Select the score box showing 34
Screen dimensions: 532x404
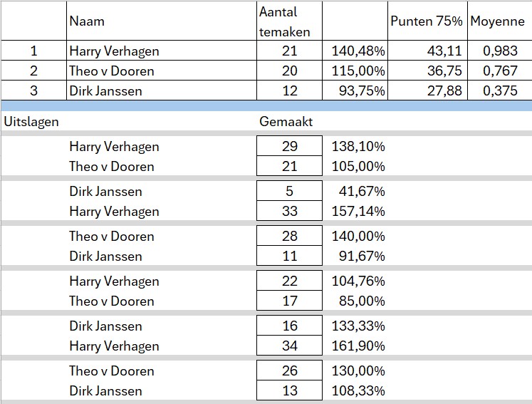pyautogui.click(x=289, y=346)
